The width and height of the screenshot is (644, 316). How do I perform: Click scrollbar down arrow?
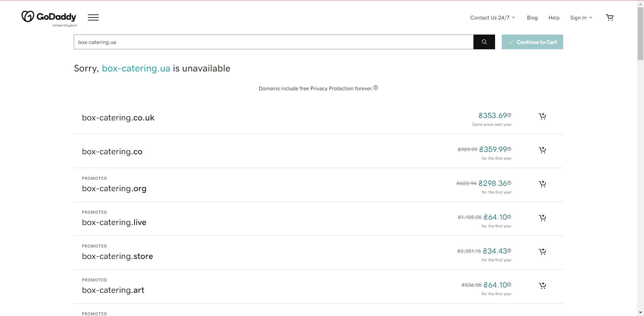[640, 313]
